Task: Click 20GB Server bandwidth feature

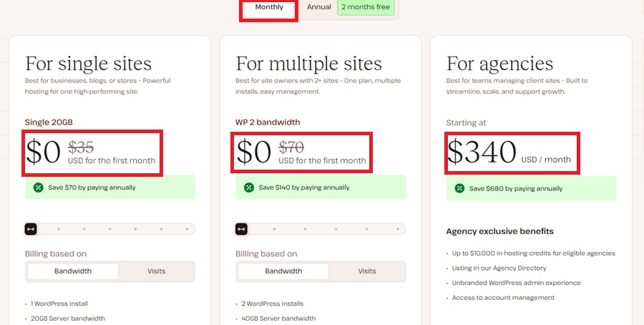Action: [68, 319]
